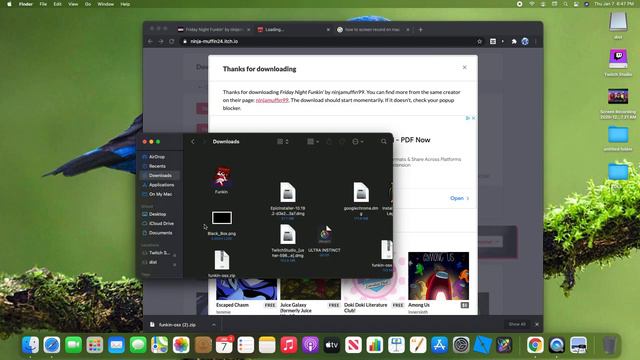Screen dimensions: 640x360
Task: Open Chrome profile avatar
Action: coord(525,41)
